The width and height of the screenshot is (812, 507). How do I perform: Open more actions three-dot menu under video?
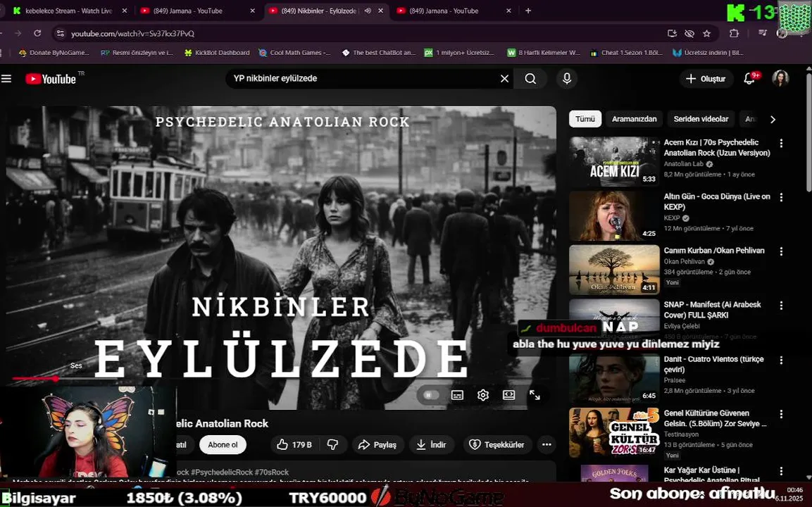tap(547, 445)
